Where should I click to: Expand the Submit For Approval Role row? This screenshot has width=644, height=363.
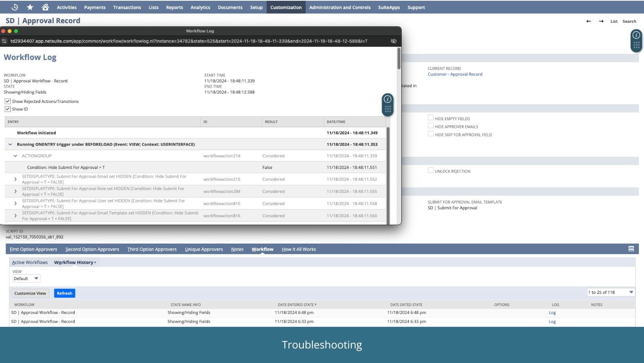point(15,191)
